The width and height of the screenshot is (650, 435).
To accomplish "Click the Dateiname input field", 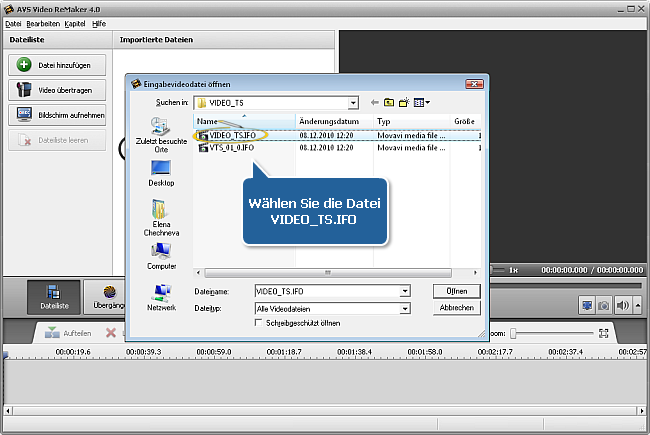I will 327,292.
